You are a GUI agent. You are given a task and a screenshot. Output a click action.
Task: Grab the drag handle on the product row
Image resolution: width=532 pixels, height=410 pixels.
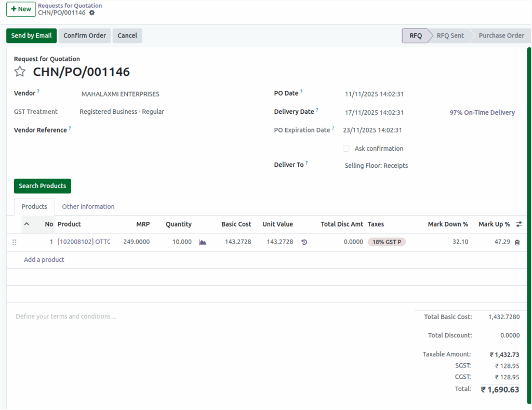click(14, 242)
